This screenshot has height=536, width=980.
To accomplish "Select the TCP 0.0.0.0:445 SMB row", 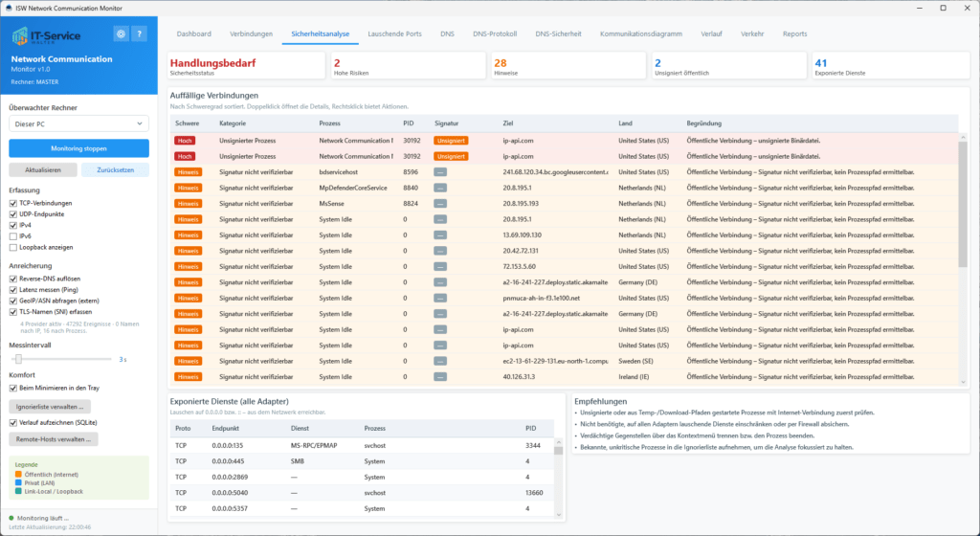I will (362, 461).
